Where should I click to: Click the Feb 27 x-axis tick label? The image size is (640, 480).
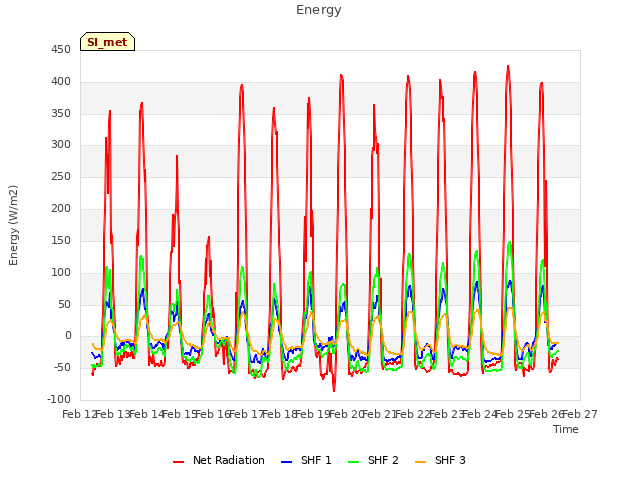coord(580,414)
